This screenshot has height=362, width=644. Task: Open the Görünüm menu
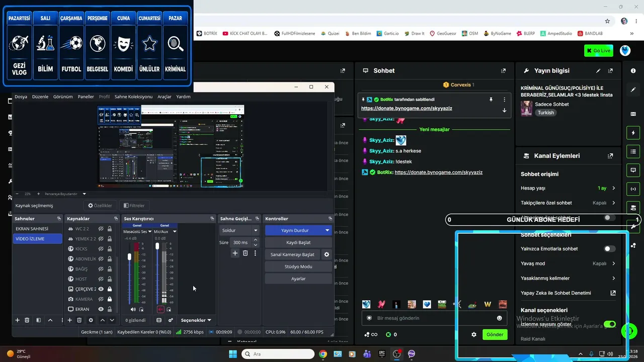(63, 97)
